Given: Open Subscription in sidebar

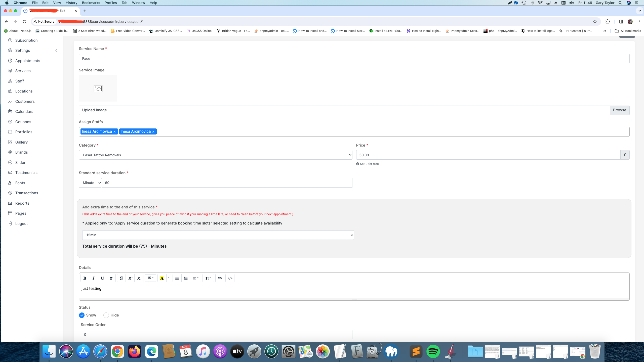Looking at the screenshot, I should tap(26, 40).
